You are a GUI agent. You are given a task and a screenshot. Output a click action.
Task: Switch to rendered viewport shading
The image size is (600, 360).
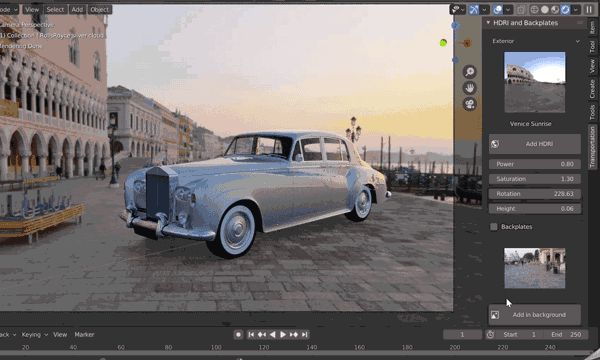[565, 10]
